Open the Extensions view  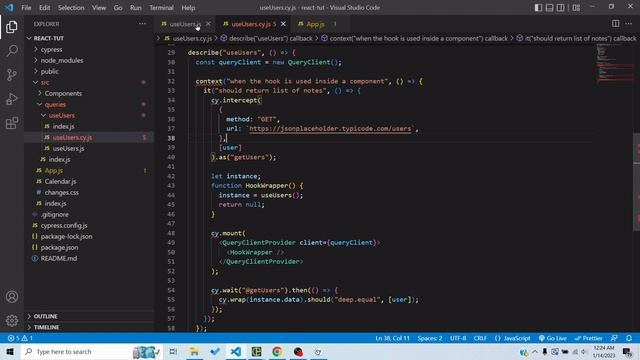[12, 123]
